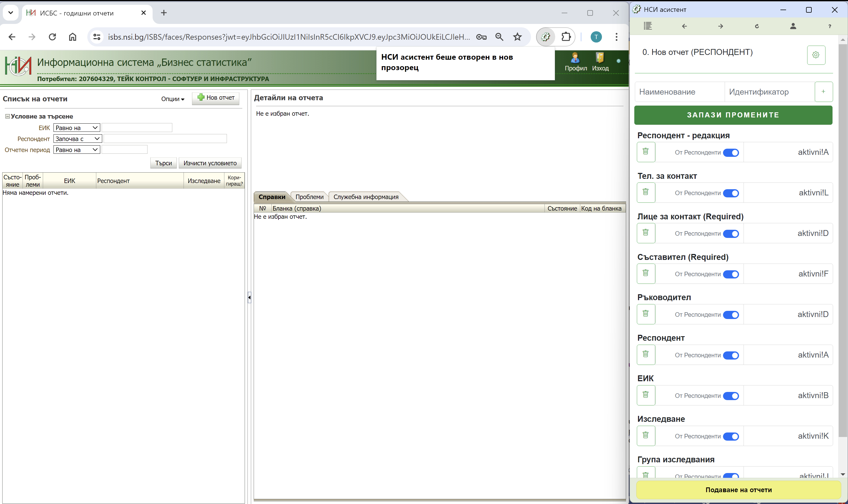Go to the browser home page
The width and height of the screenshot is (848, 504).
click(x=73, y=37)
